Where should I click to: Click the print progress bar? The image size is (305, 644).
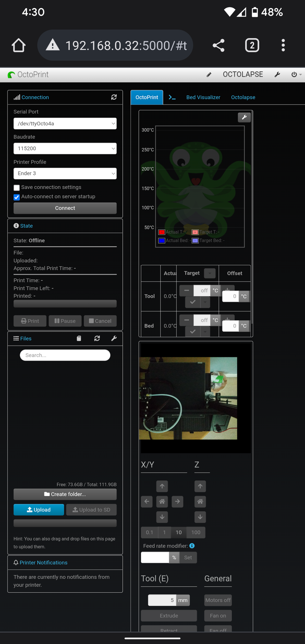point(65,303)
